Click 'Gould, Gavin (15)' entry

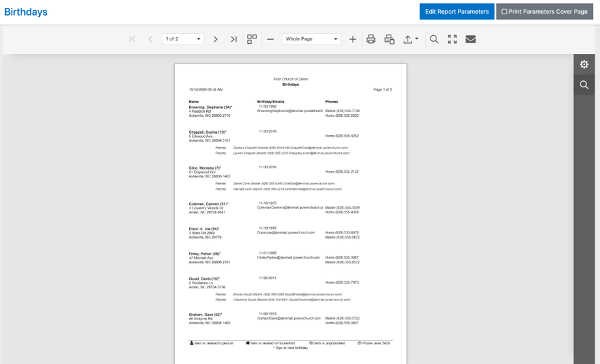point(204,279)
